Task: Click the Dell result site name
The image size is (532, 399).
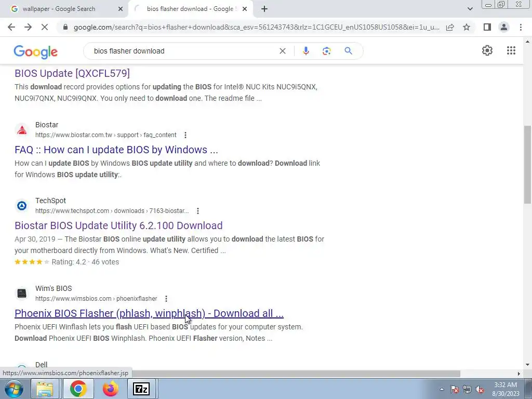Action: (42, 365)
